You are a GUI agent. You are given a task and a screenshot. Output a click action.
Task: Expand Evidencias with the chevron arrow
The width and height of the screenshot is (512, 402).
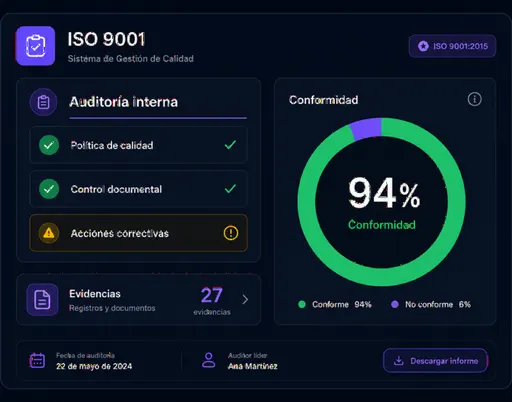pos(245,299)
